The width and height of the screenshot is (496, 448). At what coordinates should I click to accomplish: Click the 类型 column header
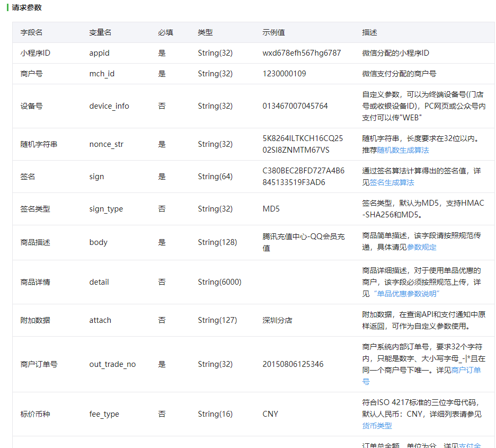tap(206, 32)
